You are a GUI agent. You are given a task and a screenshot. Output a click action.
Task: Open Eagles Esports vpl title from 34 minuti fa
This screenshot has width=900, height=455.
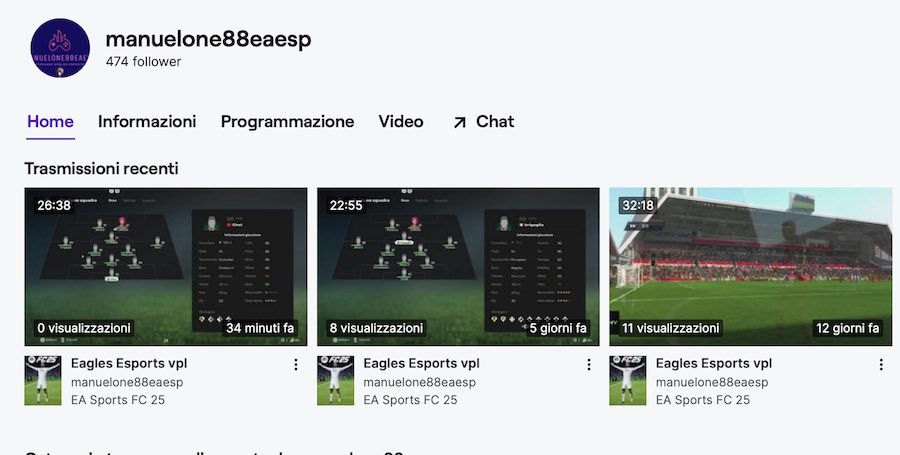[129, 363]
